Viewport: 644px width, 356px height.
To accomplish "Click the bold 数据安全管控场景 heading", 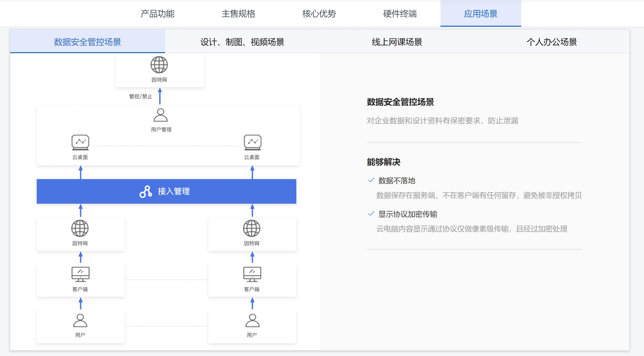I will [400, 102].
